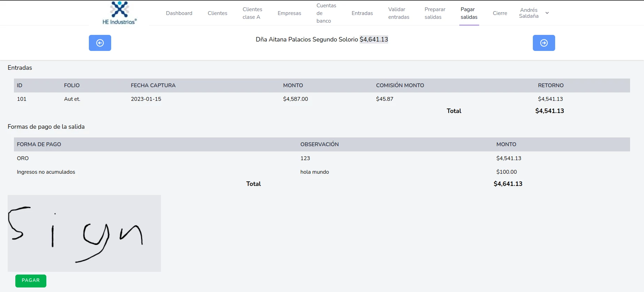Open Clientes clase A section

(252, 13)
